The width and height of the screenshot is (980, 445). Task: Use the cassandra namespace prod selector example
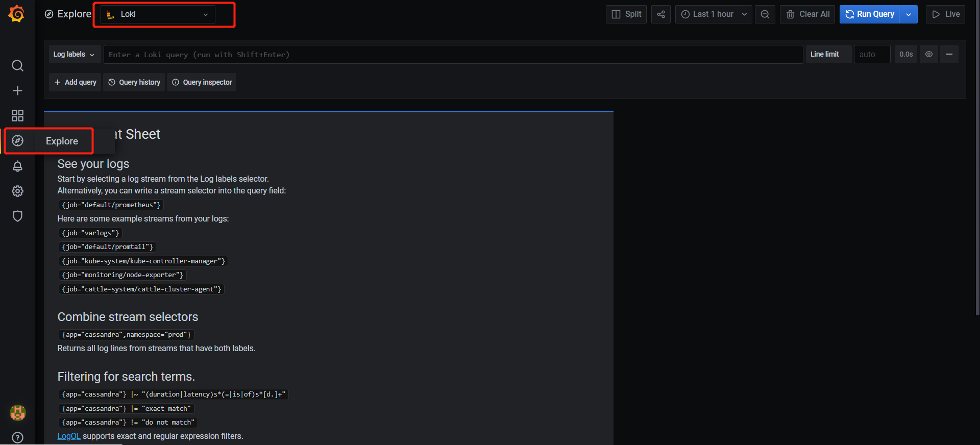click(127, 335)
